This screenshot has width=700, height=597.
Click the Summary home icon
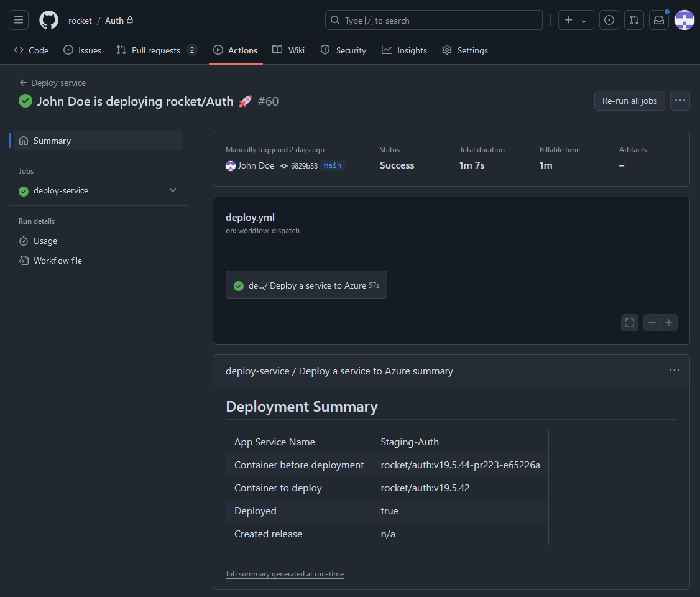(x=24, y=141)
